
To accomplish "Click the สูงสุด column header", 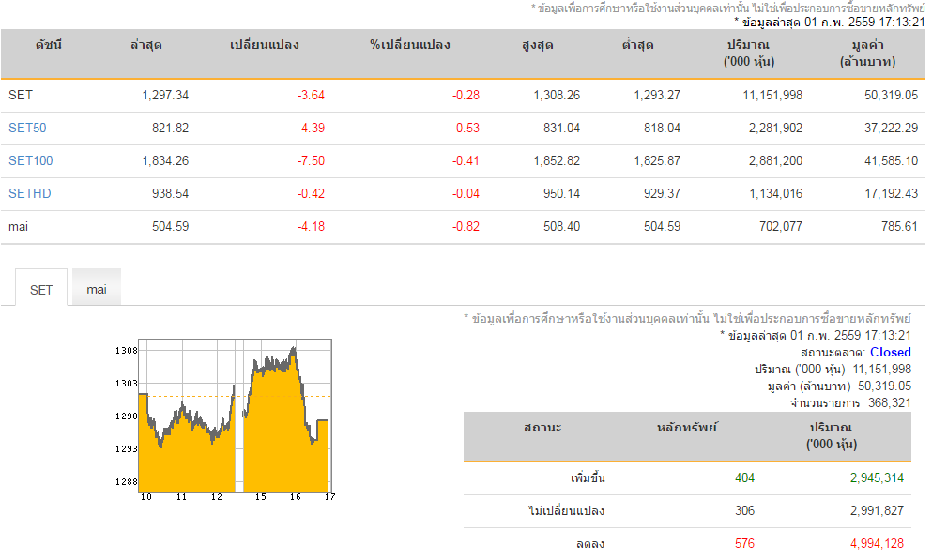I will [x=538, y=45].
